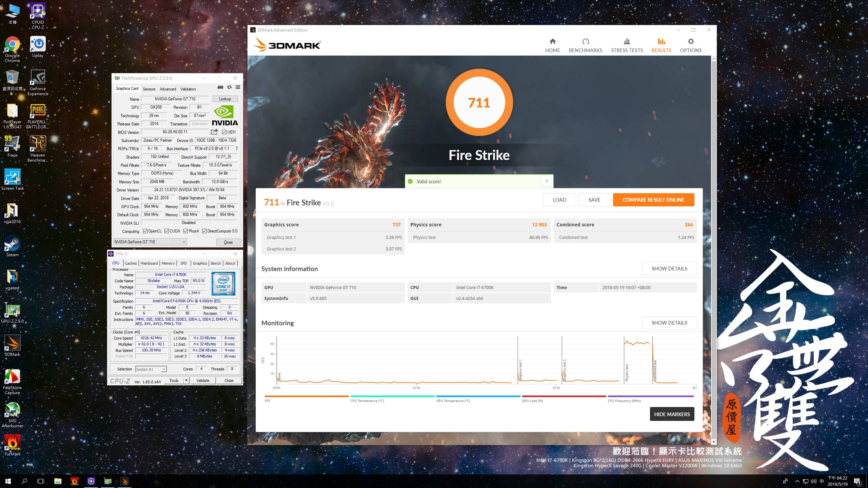Switch to CPU-Z Mainboard tab

149,263
